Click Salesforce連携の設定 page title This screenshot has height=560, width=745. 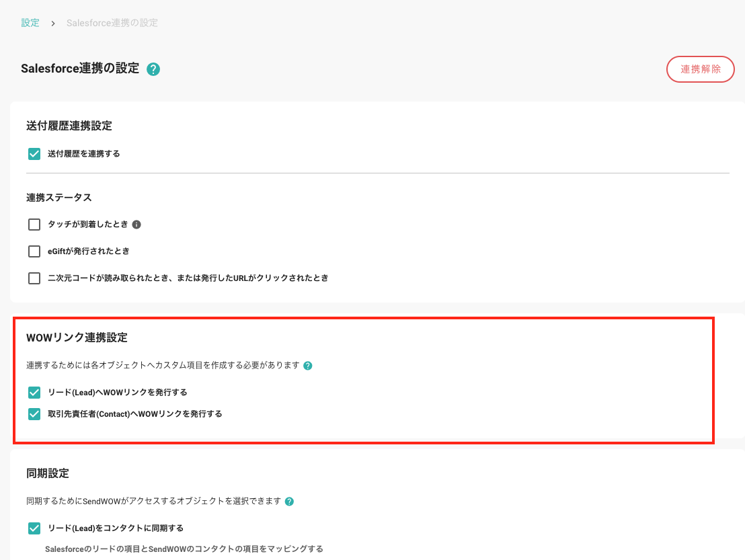80,69
